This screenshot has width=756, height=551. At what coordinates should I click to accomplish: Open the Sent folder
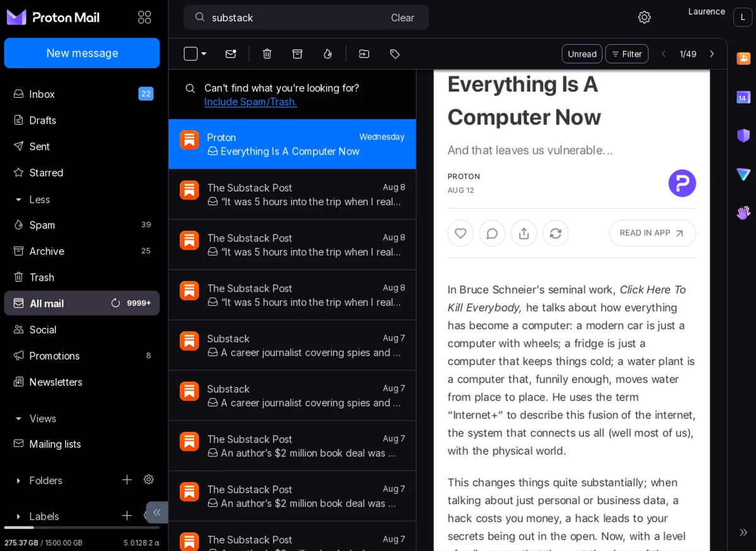[82, 146]
